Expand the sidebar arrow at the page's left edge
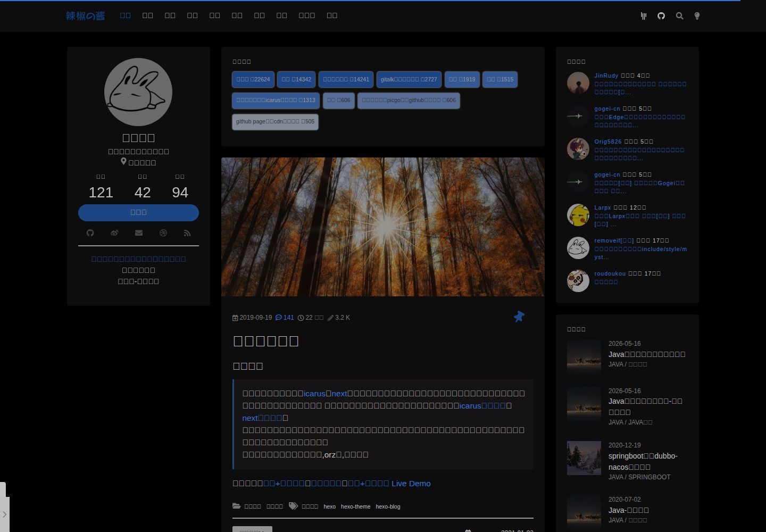Image resolution: width=766 pixels, height=532 pixels. point(4,514)
